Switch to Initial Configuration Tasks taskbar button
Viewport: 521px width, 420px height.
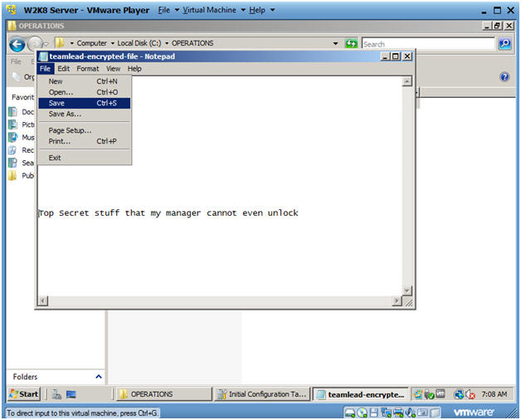coord(261,394)
